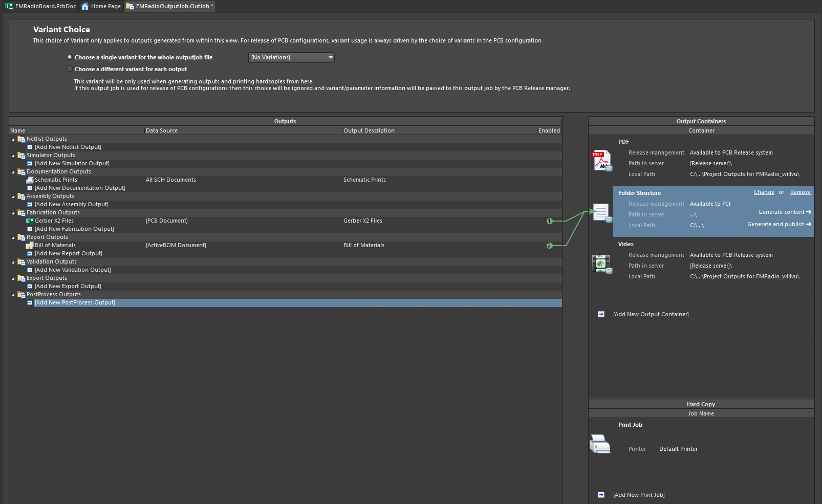Screen dimensions: 822x504
Task: Toggle enabled marker 1 for Gerber X2 Files
Action: click(x=549, y=221)
